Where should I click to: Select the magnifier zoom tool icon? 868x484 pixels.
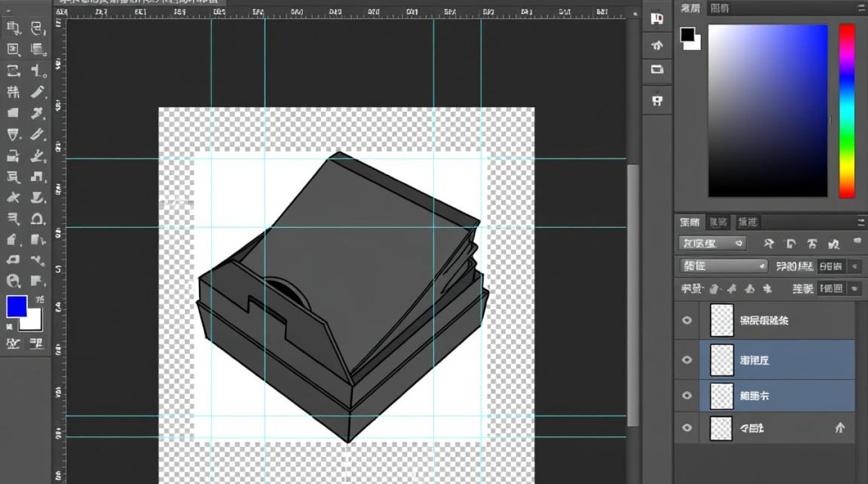tap(13, 281)
